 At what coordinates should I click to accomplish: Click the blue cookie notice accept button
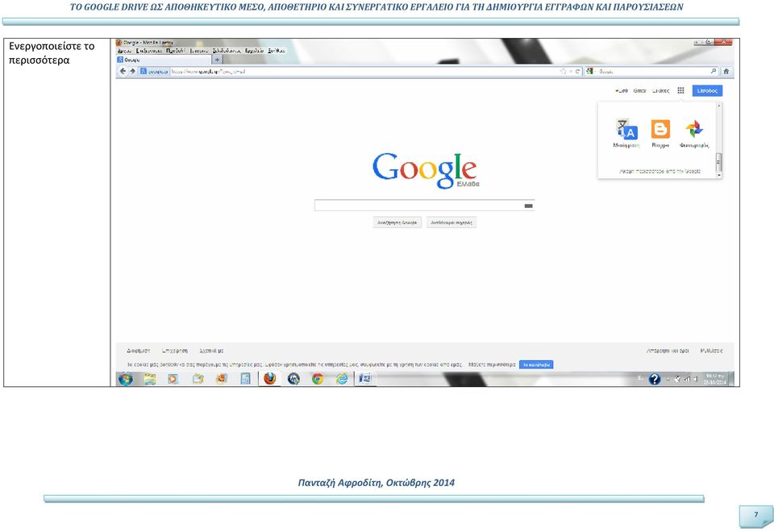[x=536, y=364]
